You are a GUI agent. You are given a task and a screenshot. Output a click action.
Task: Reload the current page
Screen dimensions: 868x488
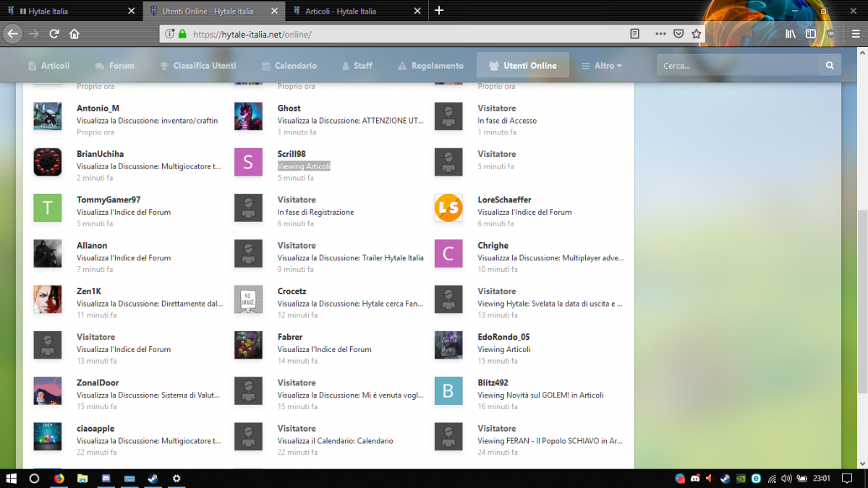[54, 33]
